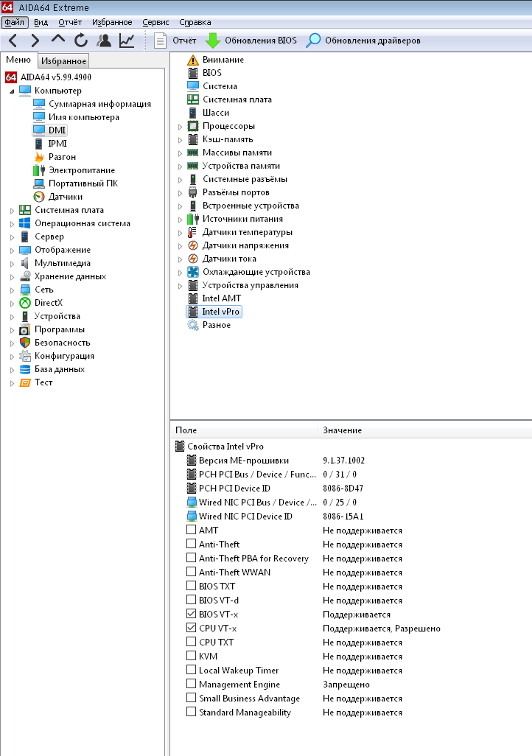
Task: Select the Системная плата item in right pane
Action: pos(230,99)
